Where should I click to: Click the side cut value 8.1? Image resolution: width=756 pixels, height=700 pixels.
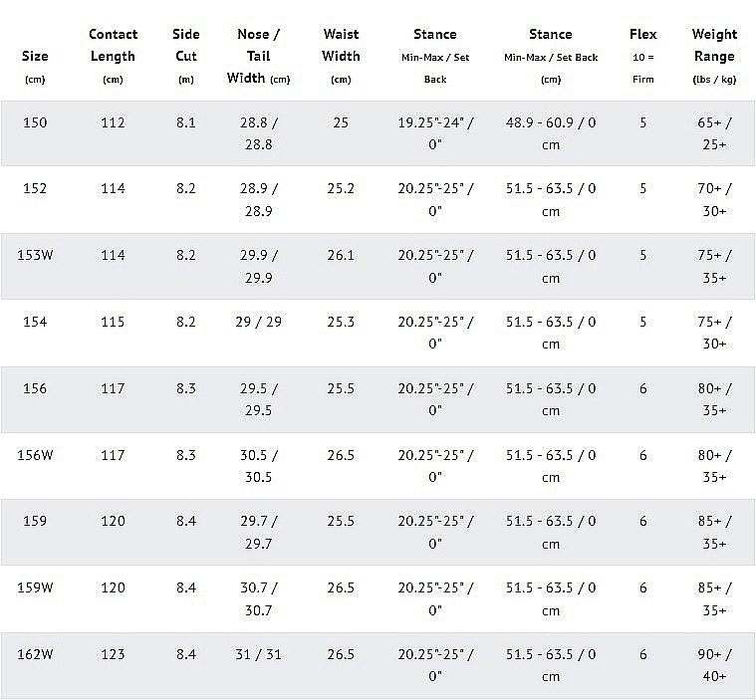coord(185,122)
